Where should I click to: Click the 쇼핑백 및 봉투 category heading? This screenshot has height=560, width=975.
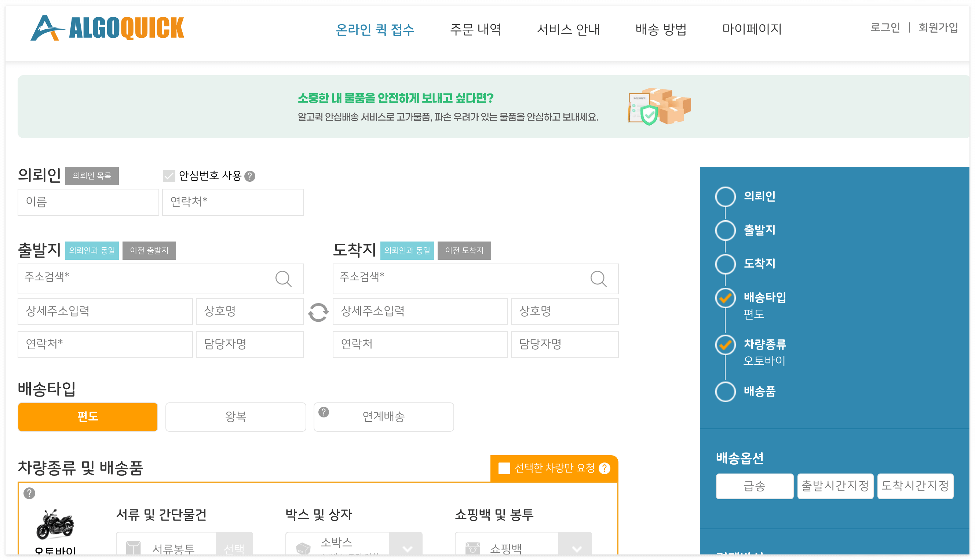click(x=494, y=515)
